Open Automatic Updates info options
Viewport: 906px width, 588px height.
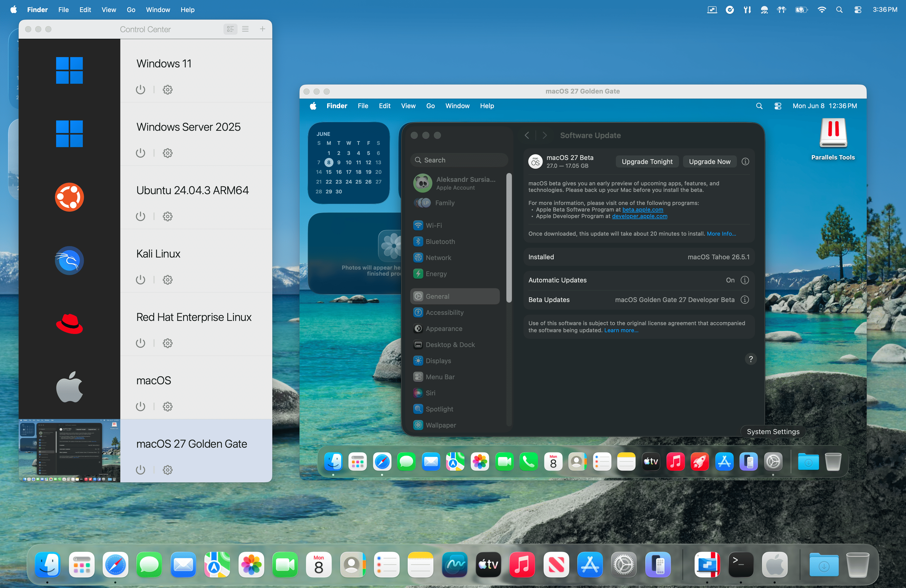click(745, 280)
